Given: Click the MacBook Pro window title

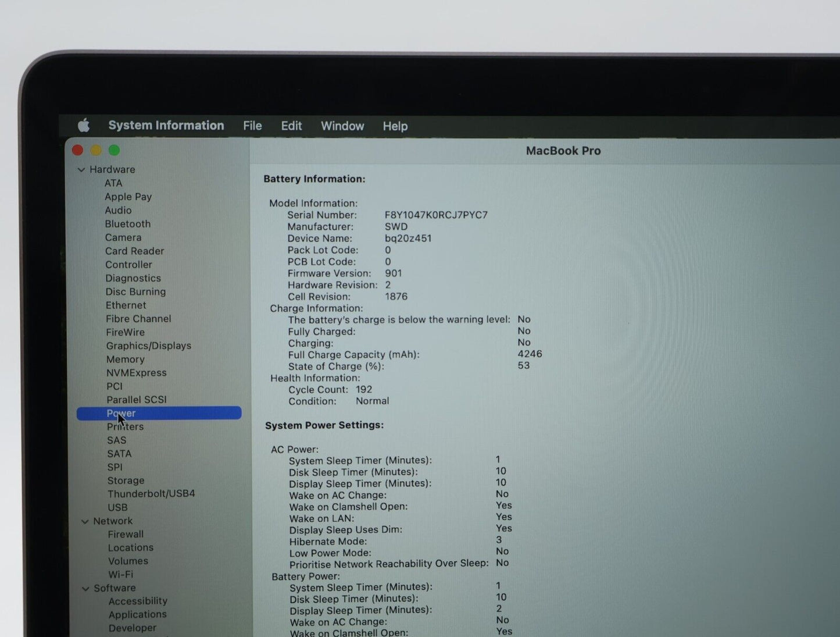Looking at the screenshot, I should pyautogui.click(x=563, y=151).
